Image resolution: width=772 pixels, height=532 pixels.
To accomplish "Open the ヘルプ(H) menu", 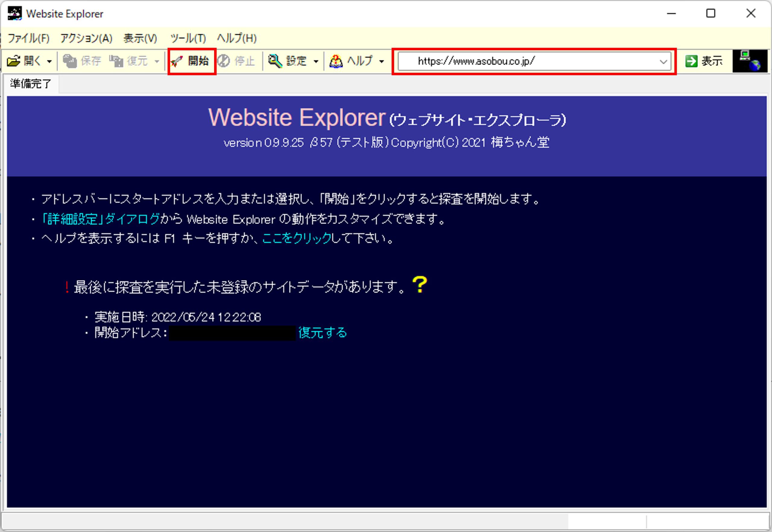I will [x=237, y=38].
